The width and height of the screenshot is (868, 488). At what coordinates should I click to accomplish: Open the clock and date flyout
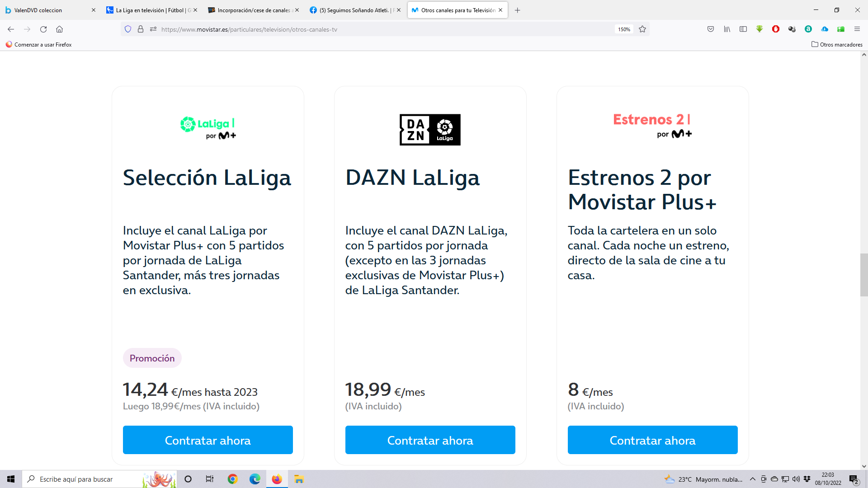coord(828,479)
